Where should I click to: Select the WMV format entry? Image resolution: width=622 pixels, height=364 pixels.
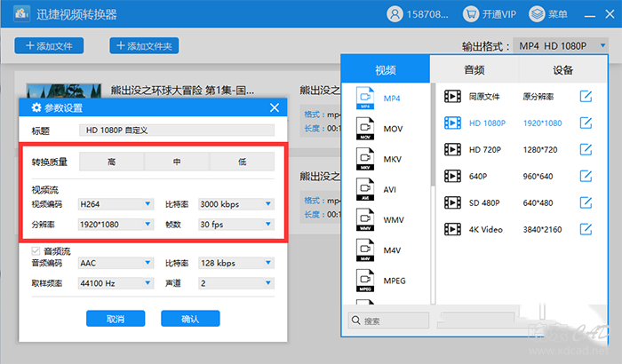click(386, 219)
